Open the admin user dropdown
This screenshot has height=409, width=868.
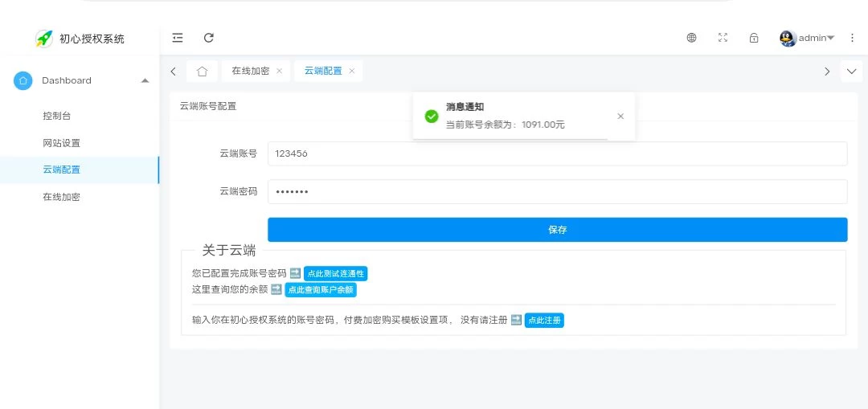tap(808, 38)
